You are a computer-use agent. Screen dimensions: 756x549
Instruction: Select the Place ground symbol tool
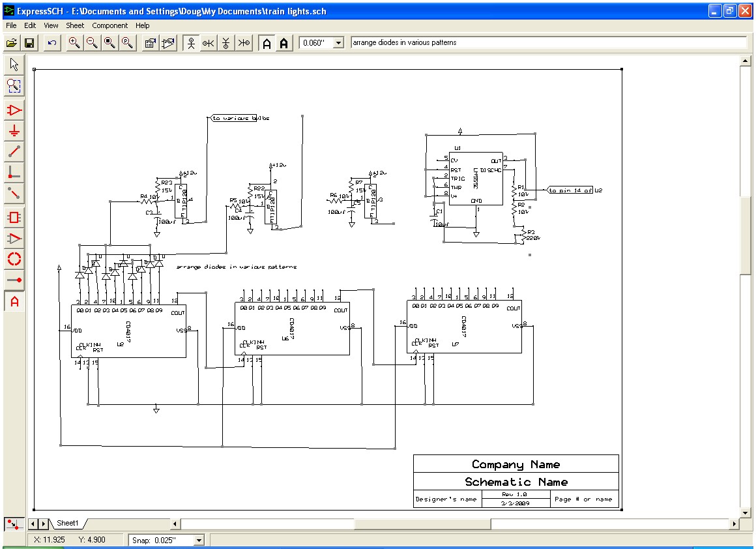pos(14,131)
